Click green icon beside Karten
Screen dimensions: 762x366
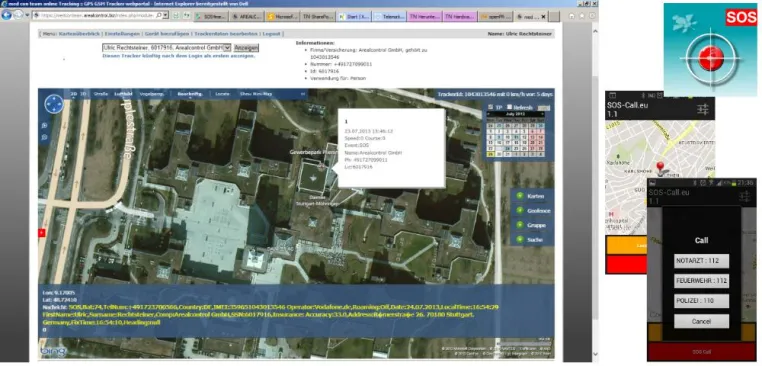pos(520,196)
